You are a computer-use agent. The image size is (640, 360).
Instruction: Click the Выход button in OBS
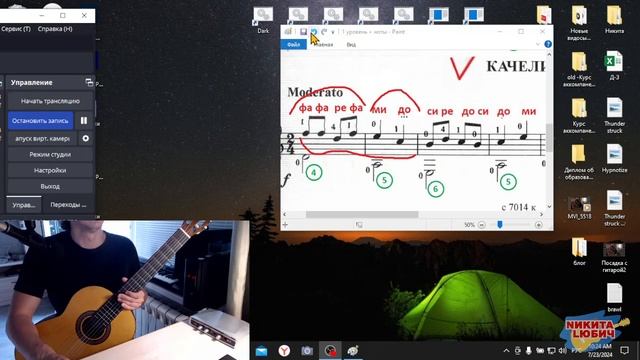50,187
